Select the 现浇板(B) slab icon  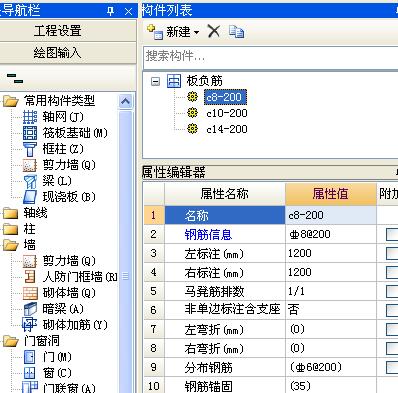(x=30, y=197)
